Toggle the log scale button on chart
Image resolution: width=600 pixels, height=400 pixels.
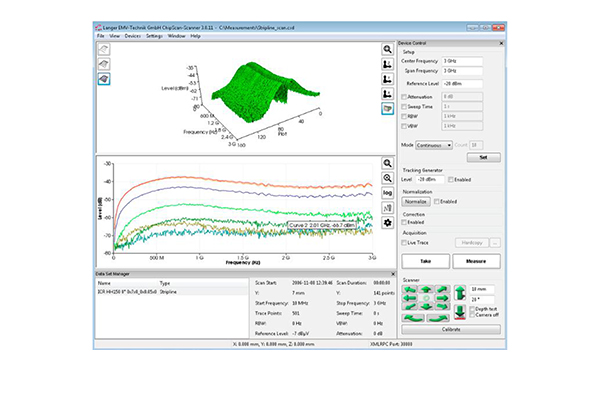pyautogui.click(x=387, y=193)
